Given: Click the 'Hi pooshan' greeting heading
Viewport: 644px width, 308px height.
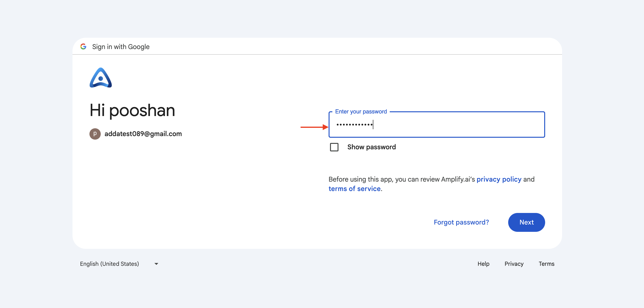Looking at the screenshot, I should [132, 110].
